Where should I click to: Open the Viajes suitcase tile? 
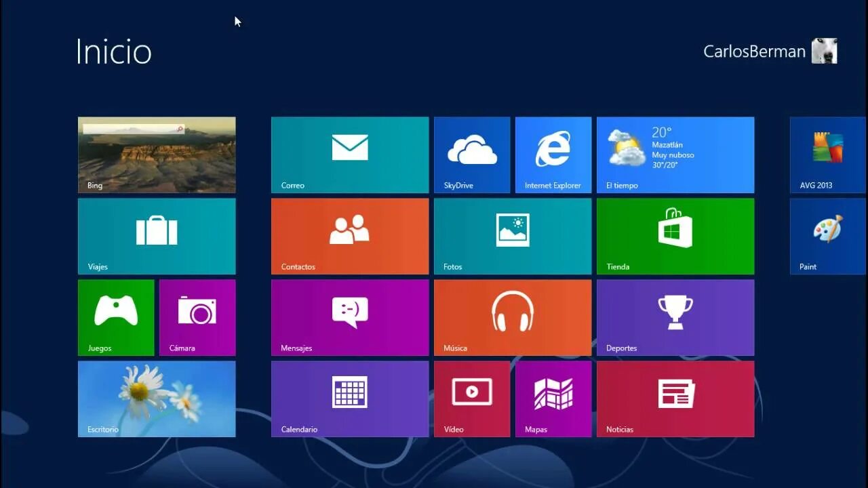point(157,237)
